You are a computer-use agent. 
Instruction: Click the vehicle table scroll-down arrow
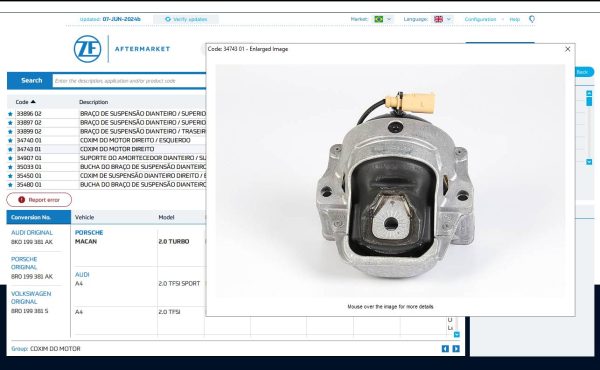click(x=456, y=334)
